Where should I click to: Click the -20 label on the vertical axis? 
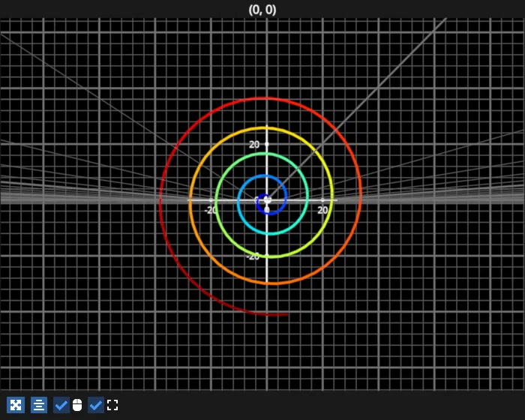pyautogui.click(x=253, y=256)
